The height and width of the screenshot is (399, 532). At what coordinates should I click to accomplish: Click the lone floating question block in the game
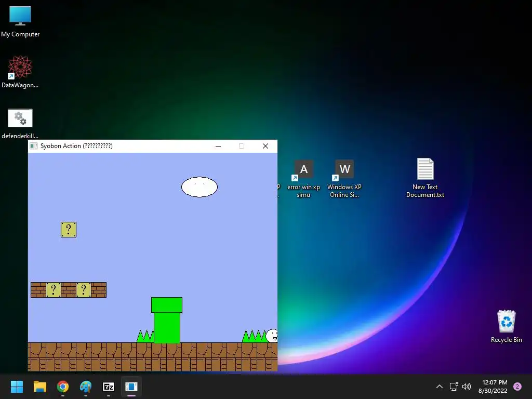click(69, 230)
